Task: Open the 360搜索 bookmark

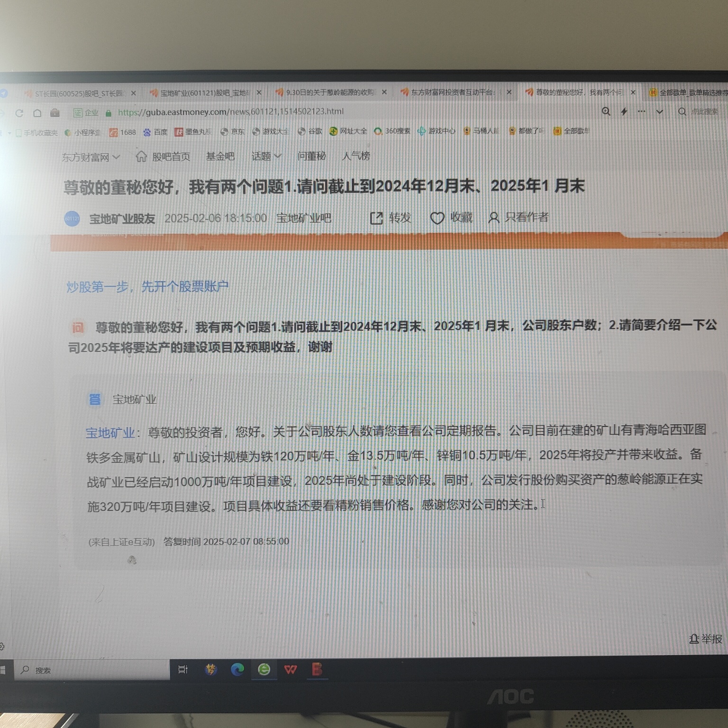Action: pyautogui.click(x=392, y=131)
